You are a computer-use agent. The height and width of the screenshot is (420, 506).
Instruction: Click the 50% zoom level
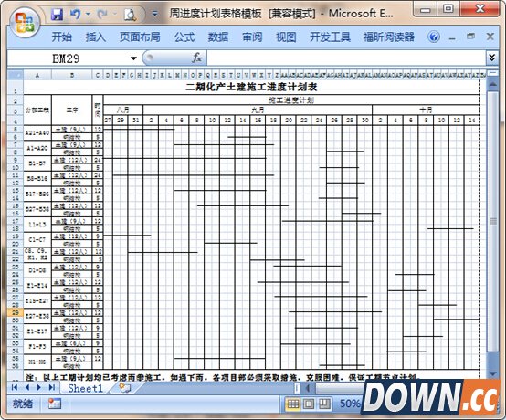[350, 404]
